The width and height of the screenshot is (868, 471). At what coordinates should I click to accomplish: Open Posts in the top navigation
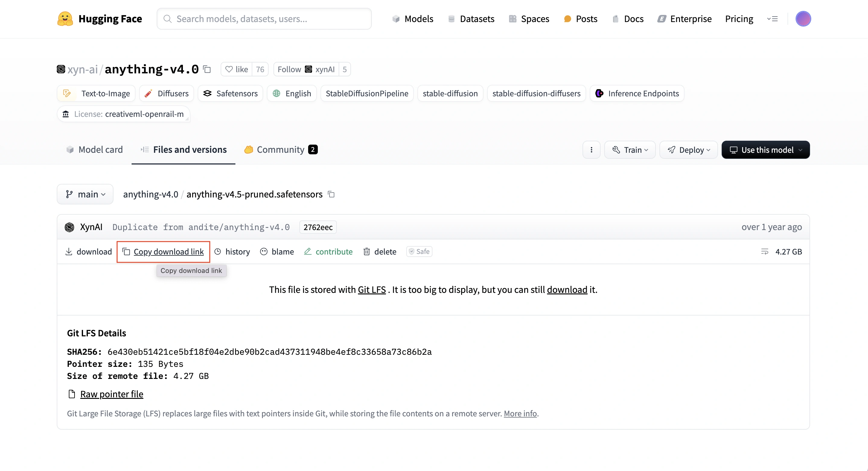coord(581,19)
